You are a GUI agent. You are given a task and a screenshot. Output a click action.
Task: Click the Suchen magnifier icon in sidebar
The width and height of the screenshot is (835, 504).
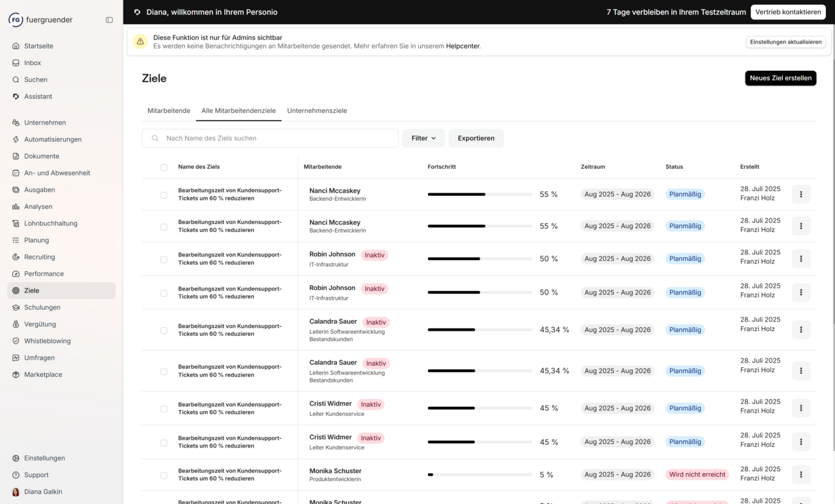16,80
